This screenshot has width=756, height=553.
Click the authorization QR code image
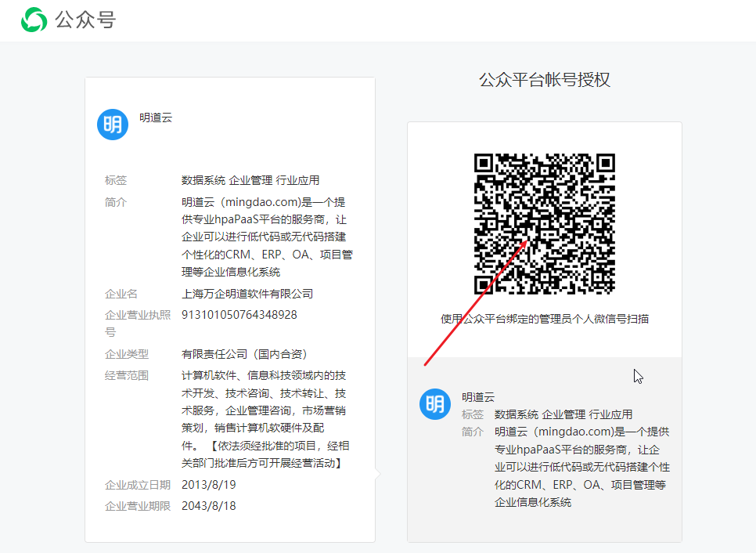click(x=545, y=224)
